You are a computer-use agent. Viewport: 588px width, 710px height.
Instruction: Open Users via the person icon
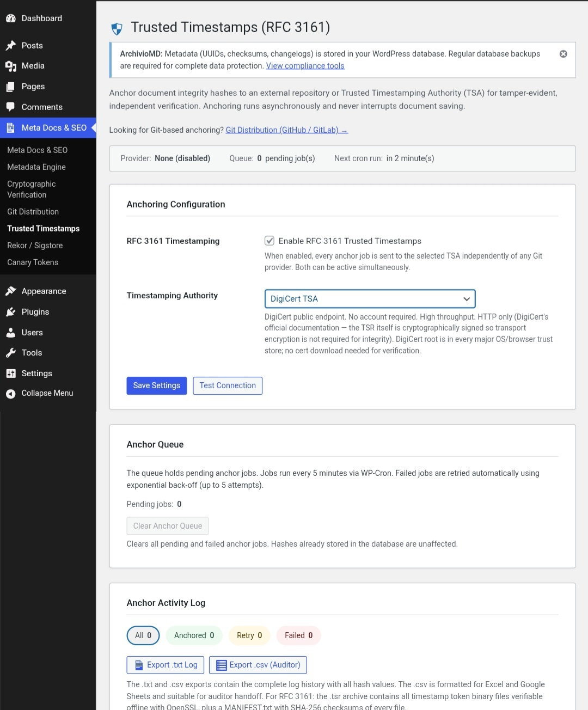[11, 332]
